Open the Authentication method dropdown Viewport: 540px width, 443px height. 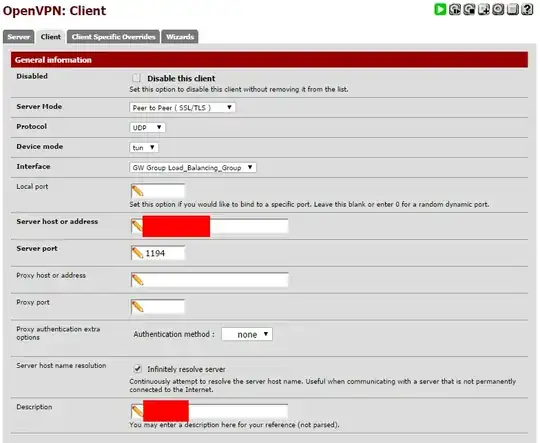247,334
